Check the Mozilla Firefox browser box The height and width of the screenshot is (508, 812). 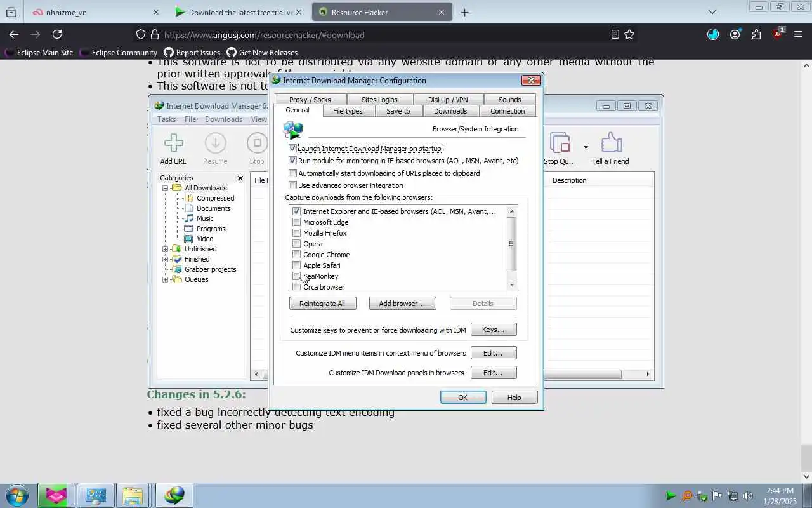[x=296, y=233]
